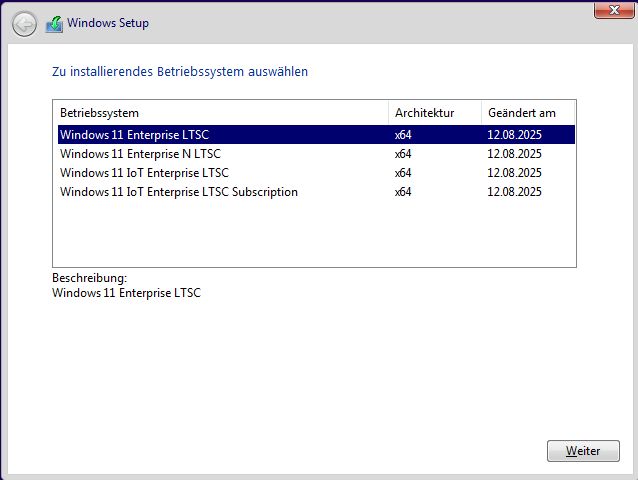Click the Windows Setup title bar icon
638x480 pixels.
(55, 24)
